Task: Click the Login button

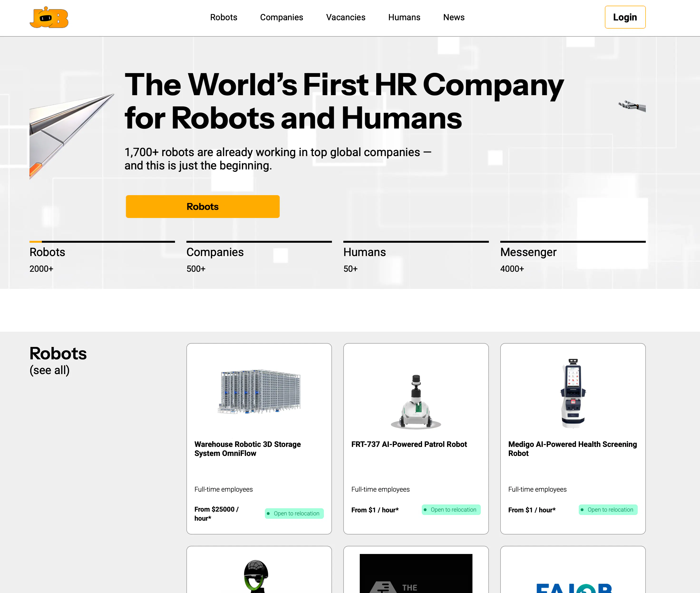Action: coord(625,17)
